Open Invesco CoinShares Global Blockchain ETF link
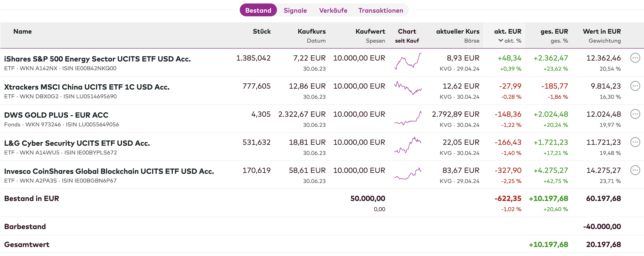 (x=109, y=171)
